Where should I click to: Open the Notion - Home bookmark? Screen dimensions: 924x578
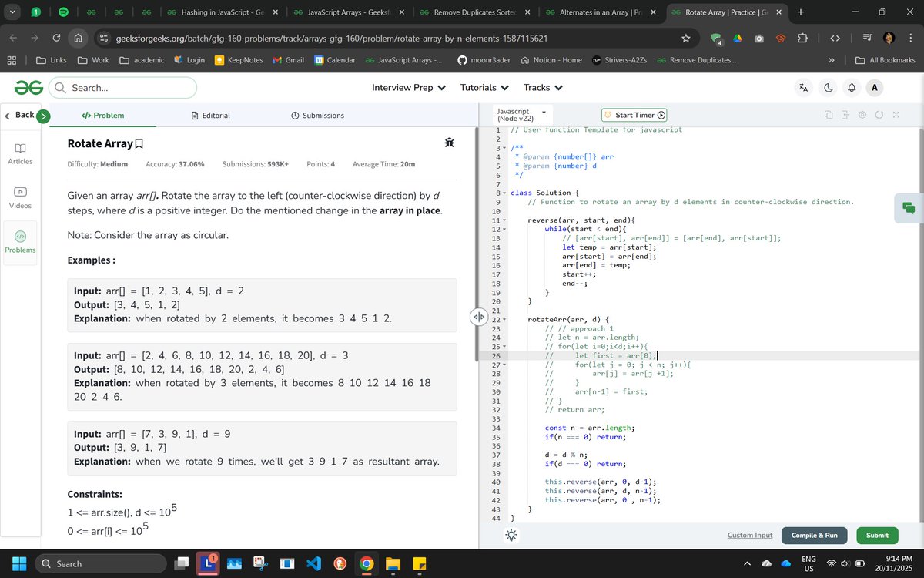pyautogui.click(x=551, y=60)
